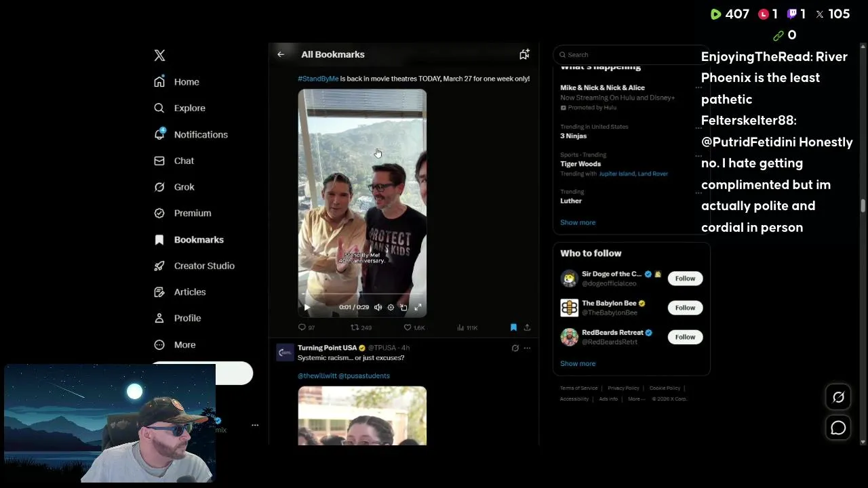
Task: Open floating chat messages button
Action: 838,428
